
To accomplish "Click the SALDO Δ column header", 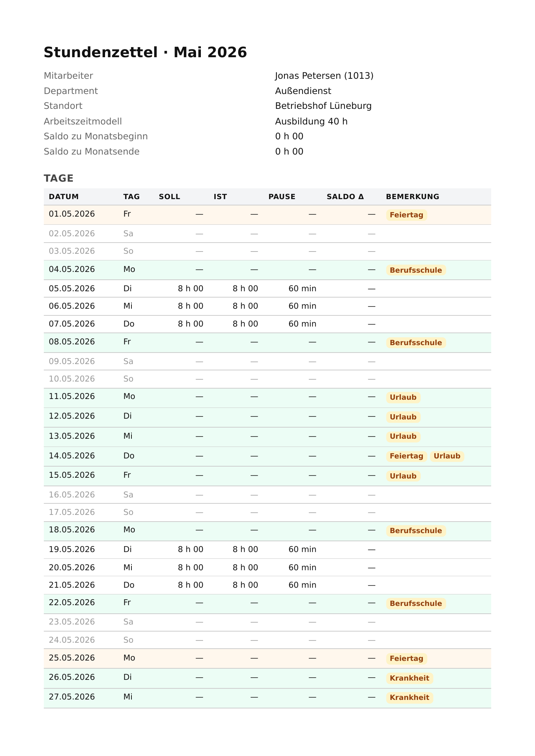I will pyautogui.click(x=345, y=197).
